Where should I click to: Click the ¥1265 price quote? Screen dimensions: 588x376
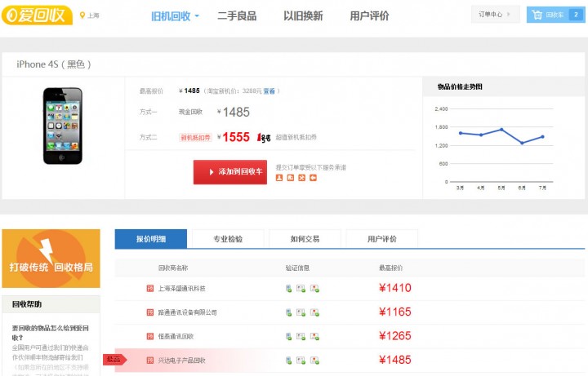click(395, 336)
